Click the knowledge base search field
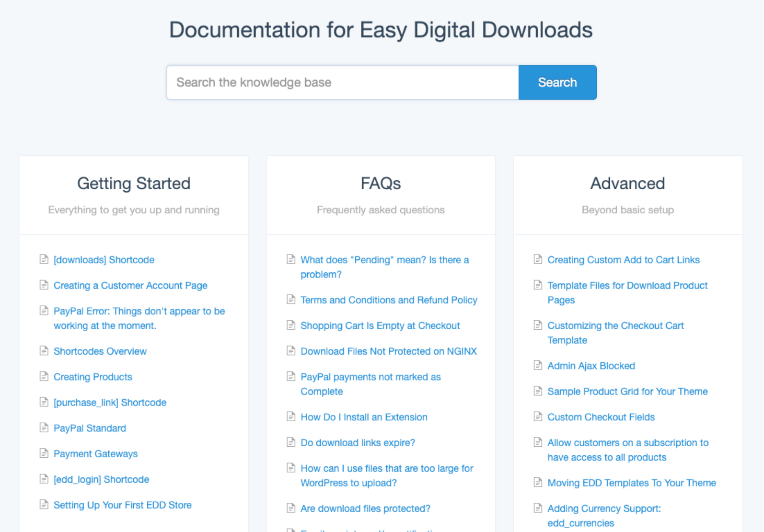The height and width of the screenshot is (532, 764). [x=340, y=82]
